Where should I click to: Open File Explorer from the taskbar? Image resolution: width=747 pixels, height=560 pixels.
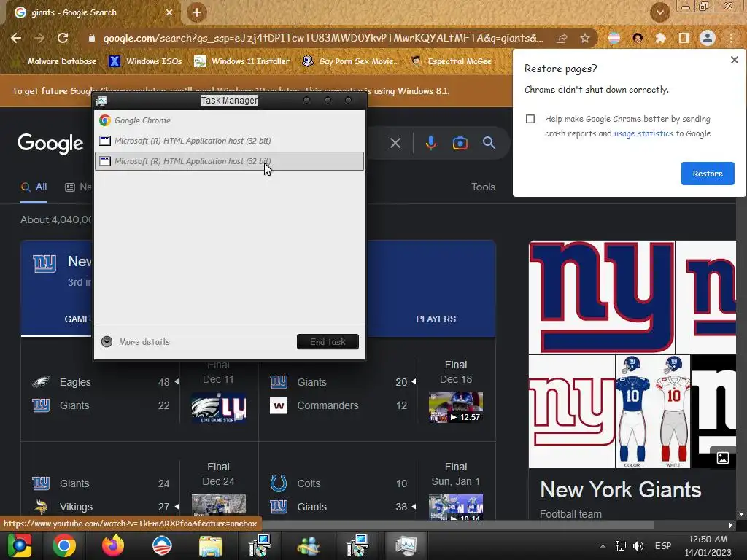coord(211,545)
